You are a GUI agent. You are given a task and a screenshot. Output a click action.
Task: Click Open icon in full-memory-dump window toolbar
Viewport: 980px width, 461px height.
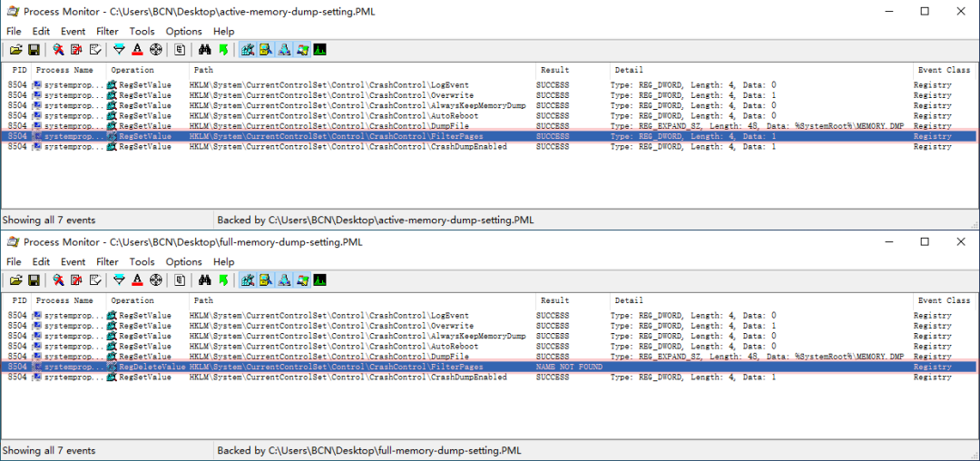(x=16, y=280)
